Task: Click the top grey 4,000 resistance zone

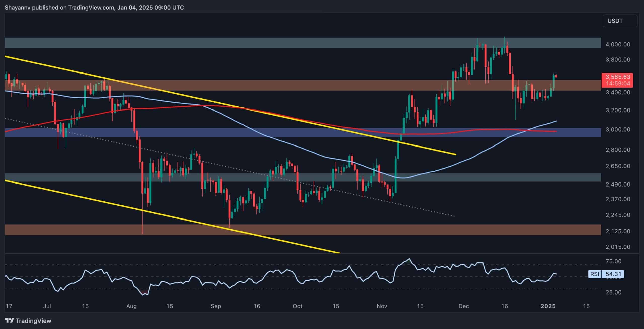Action: tap(252, 43)
